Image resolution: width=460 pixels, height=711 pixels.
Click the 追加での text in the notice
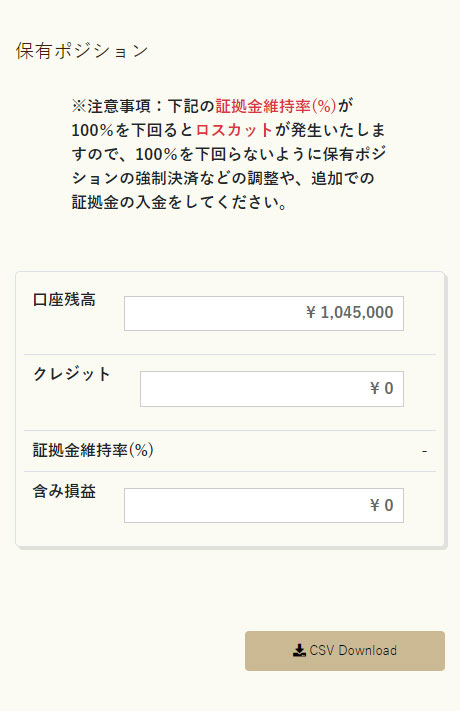click(343, 178)
